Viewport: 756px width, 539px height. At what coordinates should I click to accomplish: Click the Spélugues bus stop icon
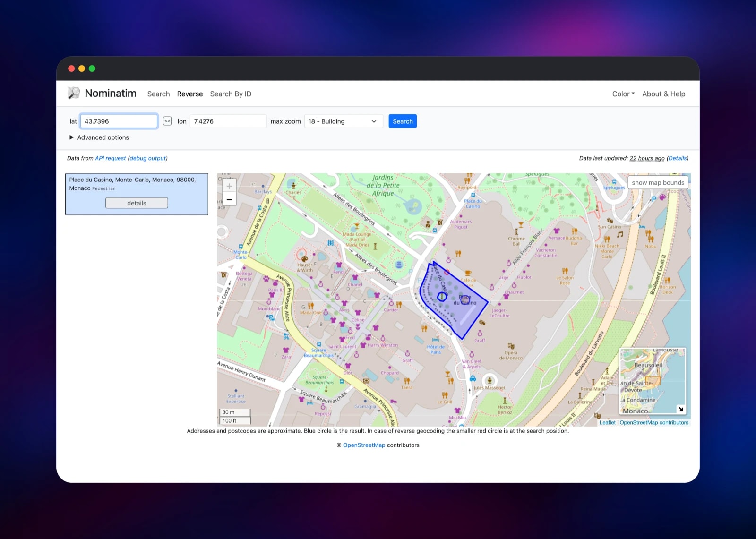(x=614, y=182)
